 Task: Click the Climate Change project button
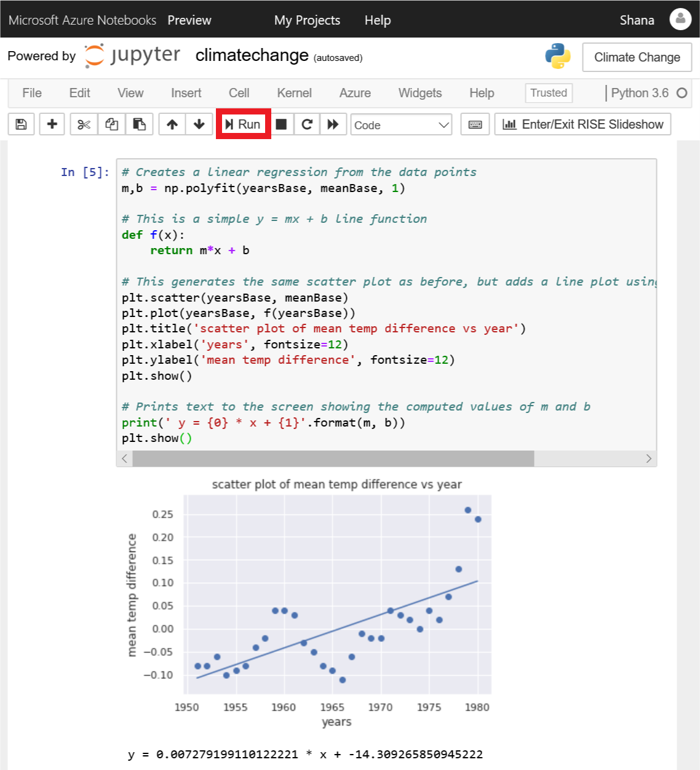pyautogui.click(x=637, y=57)
